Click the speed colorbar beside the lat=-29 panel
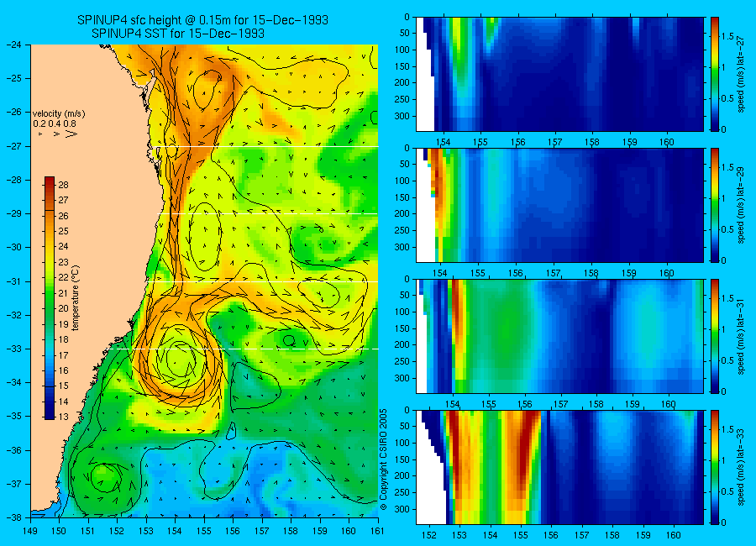Screen dimensions: 756x546 click(x=714, y=205)
